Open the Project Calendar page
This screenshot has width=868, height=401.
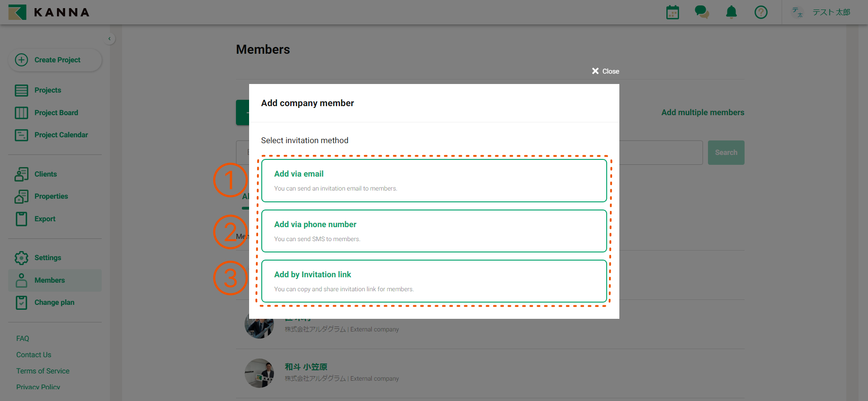point(61,135)
